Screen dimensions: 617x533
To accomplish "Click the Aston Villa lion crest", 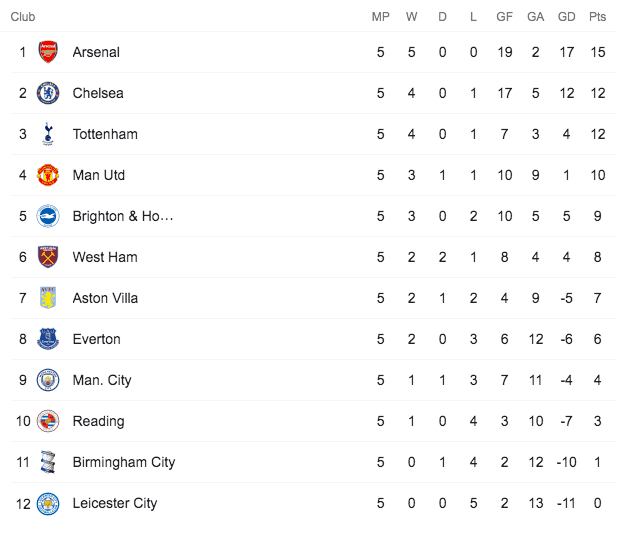I will coord(48,298).
